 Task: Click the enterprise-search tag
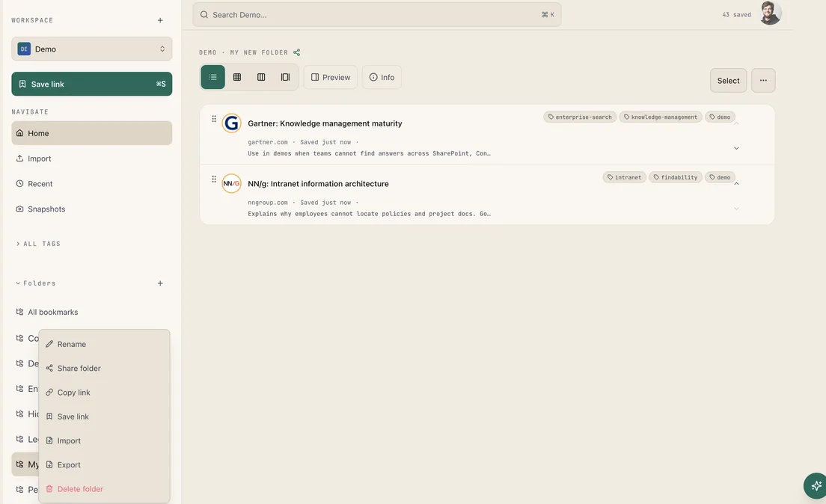coord(580,117)
